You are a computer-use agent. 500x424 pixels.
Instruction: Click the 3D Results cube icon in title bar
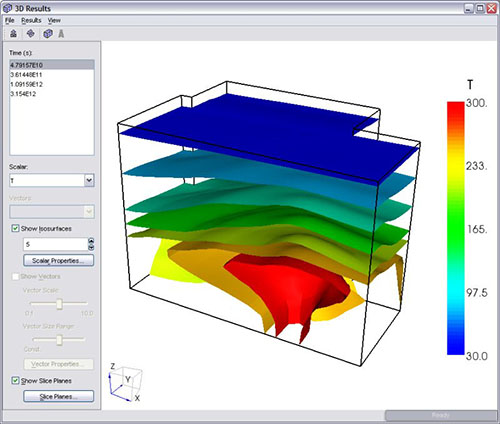(7, 8)
